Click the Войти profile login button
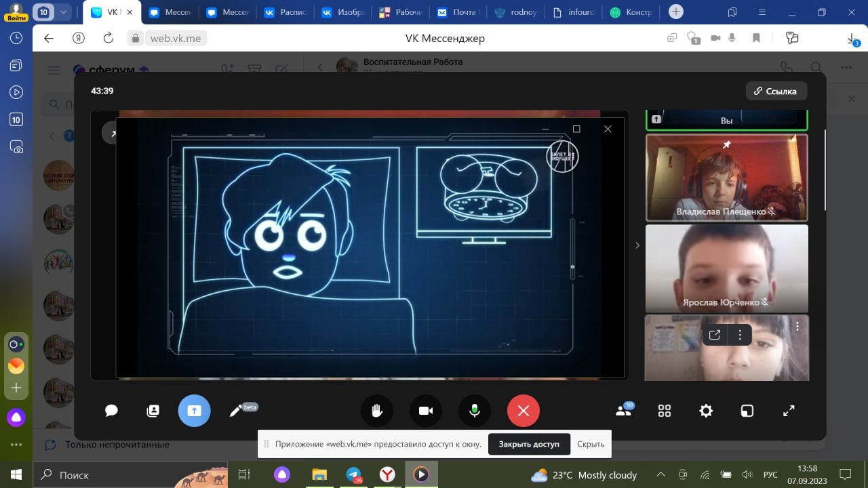This screenshot has width=868, height=488. coord(16,12)
